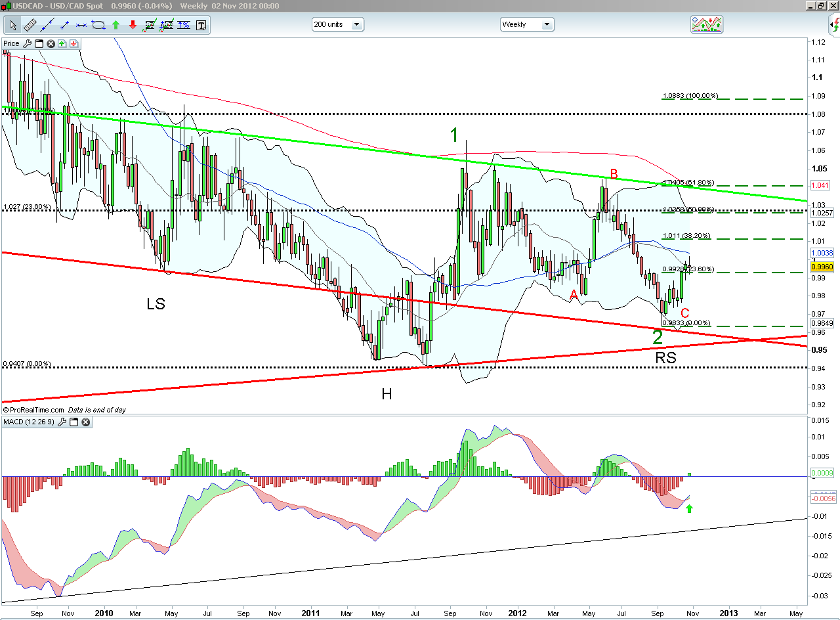Select the 1.011 (38.20%) Fibonacci label
The height and width of the screenshot is (620, 840).
687,234
